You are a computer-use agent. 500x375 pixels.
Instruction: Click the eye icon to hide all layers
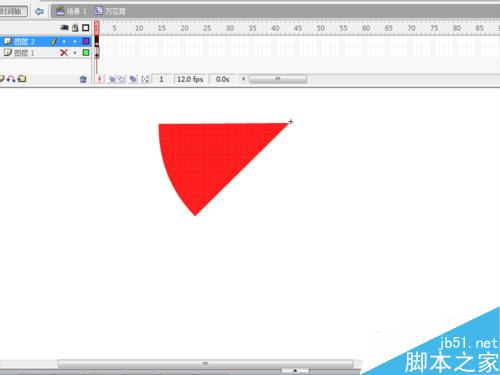64,28
